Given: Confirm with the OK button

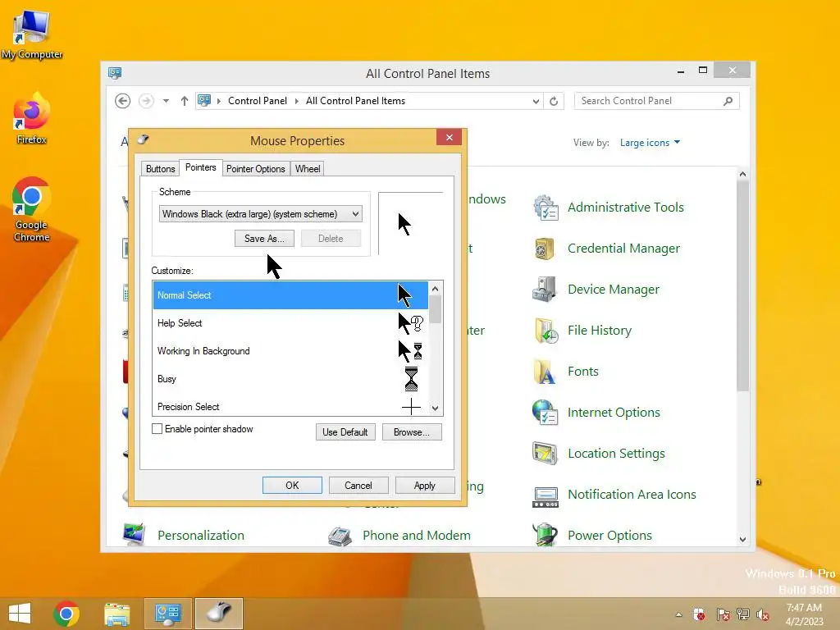Looking at the screenshot, I should tap(292, 486).
